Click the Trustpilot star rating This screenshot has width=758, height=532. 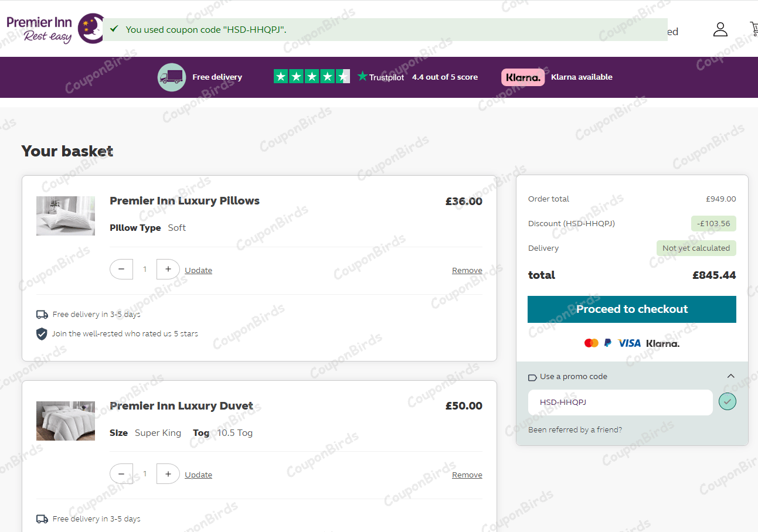311,77
